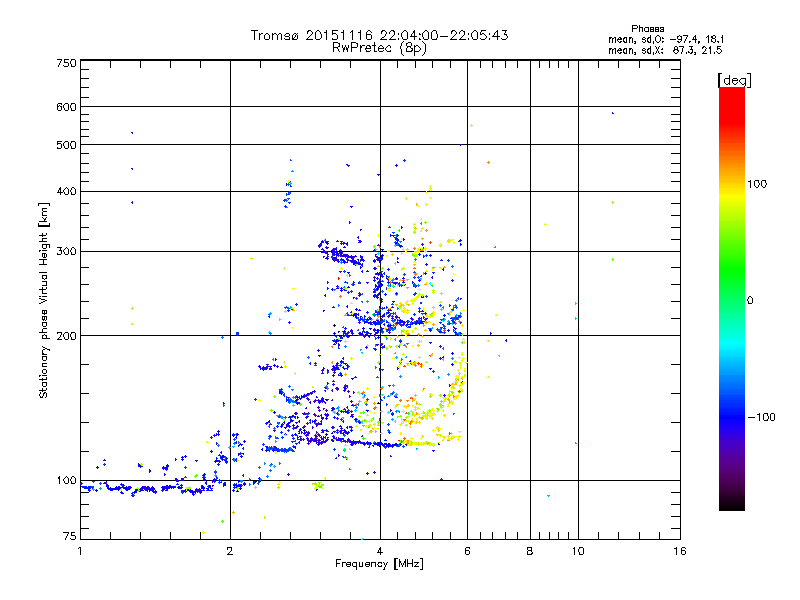
Task: Click the 'mean, sd,X: 87.3, 21.5' line
Action: tap(665, 50)
